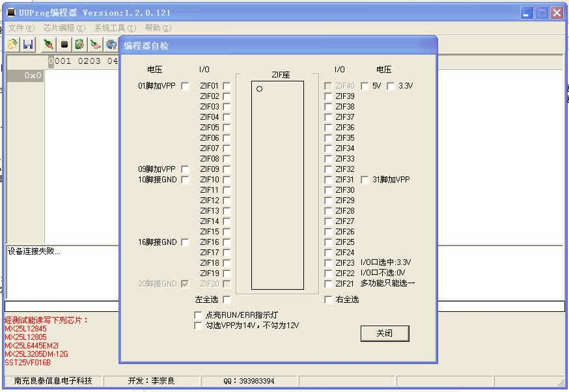
Task: Click the black chip toolbar icon
Action: point(64,44)
